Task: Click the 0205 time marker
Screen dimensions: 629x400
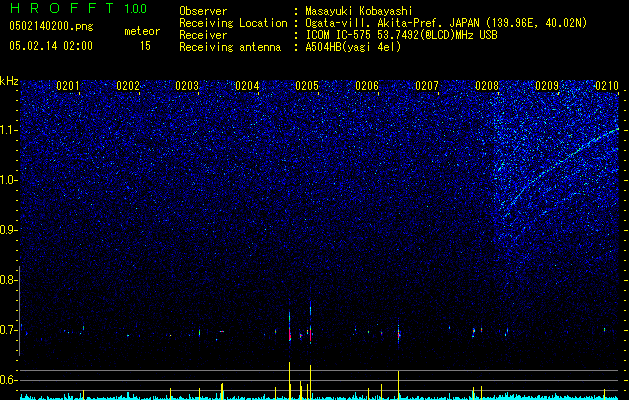Action: pos(307,86)
